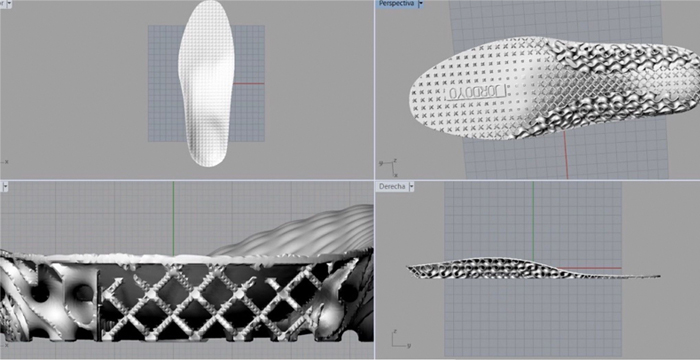Viewport: 700px width, 360px height.
Task: Open the Derecha viewport dropdown arrow
Action: 412,186
